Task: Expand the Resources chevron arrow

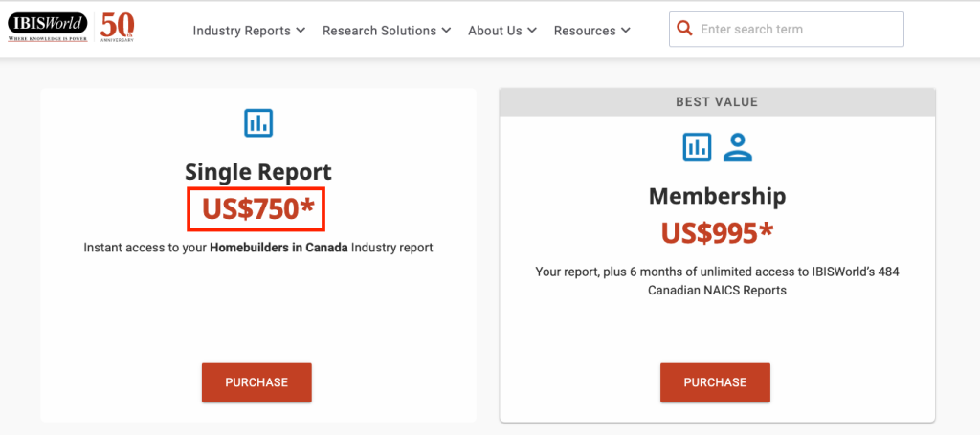Action: (625, 30)
